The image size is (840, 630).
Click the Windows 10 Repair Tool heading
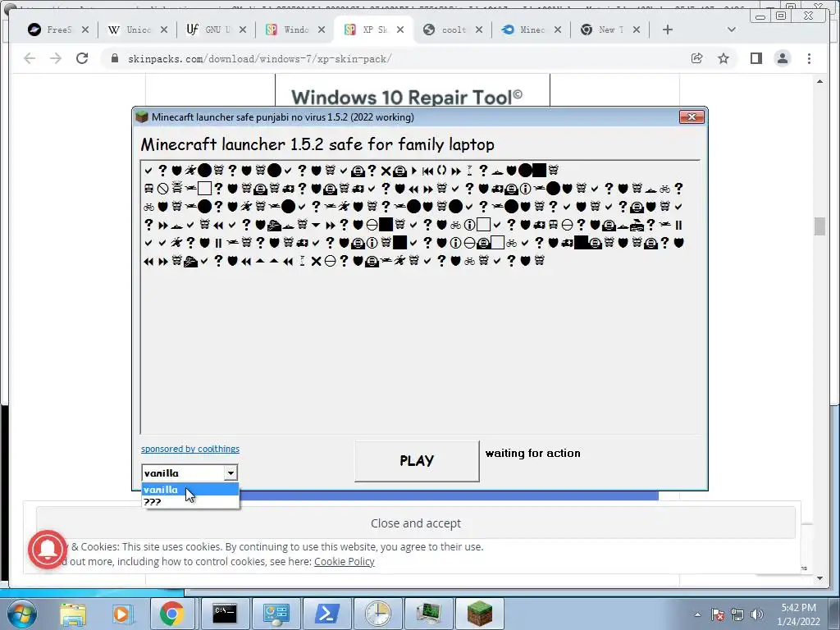click(407, 97)
